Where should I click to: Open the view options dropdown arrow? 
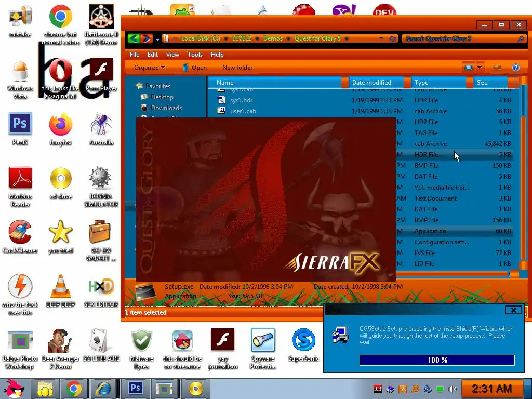(x=480, y=67)
